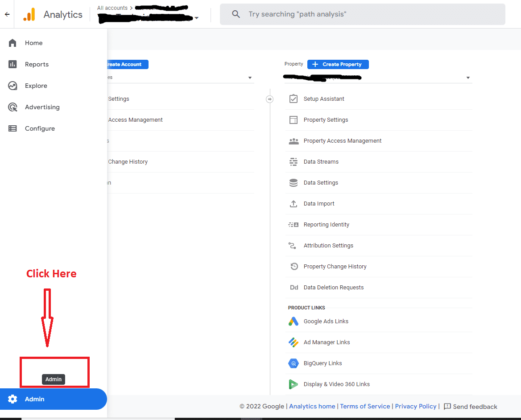
Task: Open Advertising in the sidebar
Action: (54, 107)
